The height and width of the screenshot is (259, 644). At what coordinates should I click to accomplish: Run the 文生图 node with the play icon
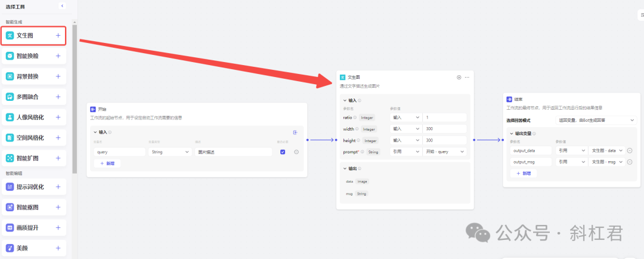(x=459, y=78)
